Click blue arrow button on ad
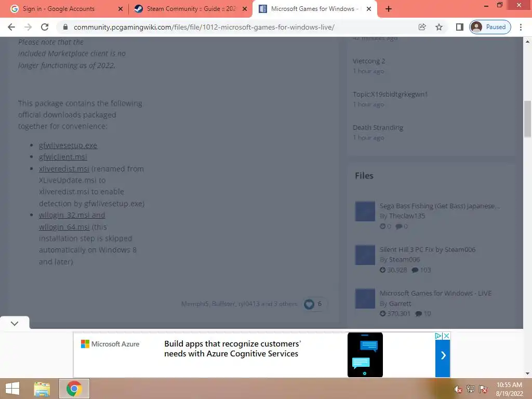The width and height of the screenshot is (532, 399). point(443,355)
